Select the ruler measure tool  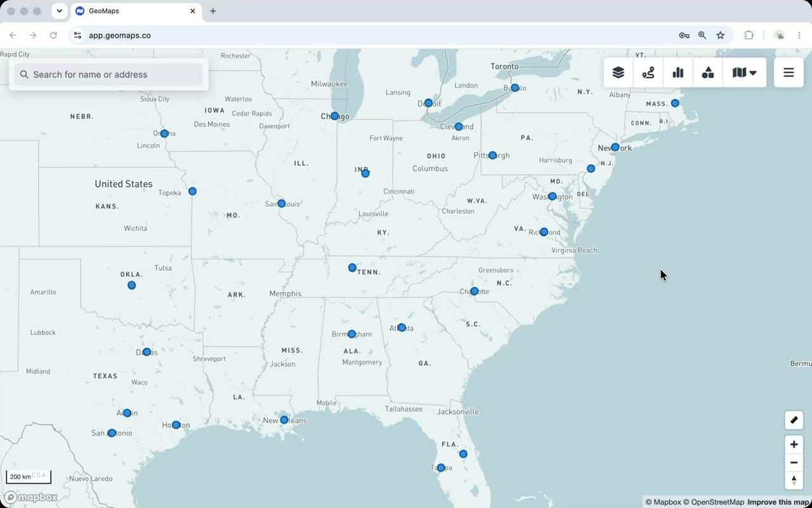[x=794, y=420]
